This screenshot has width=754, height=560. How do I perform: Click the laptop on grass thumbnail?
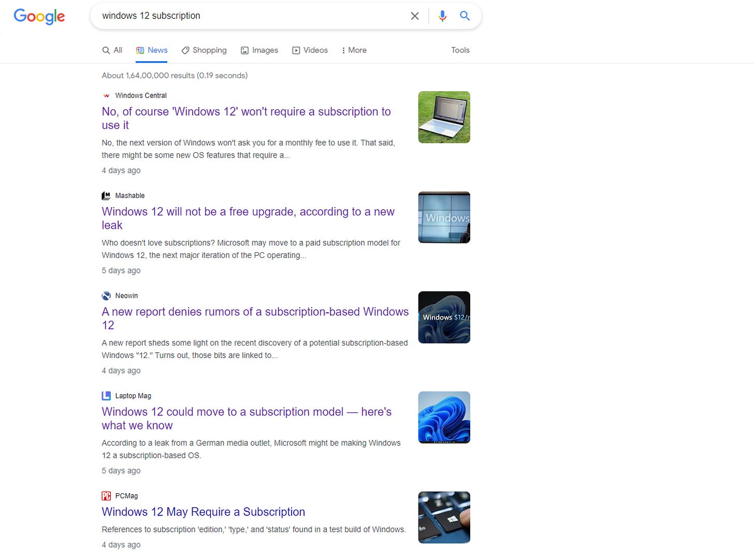pos(444,117)
